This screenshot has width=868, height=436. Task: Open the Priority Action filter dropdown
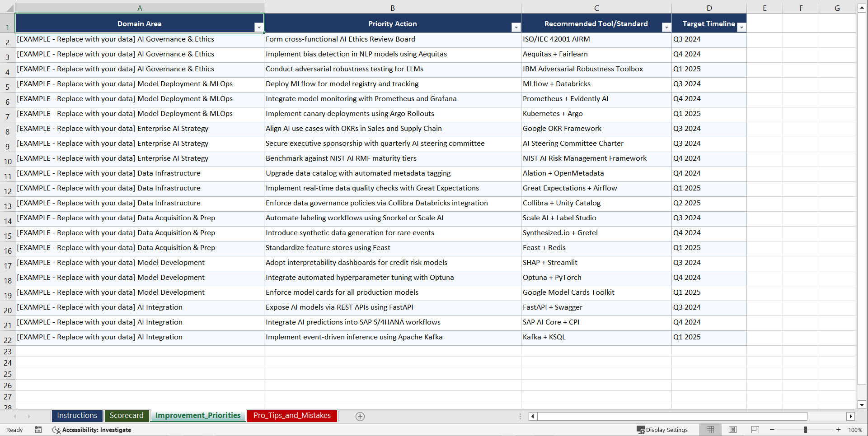click(x=516, y=28)
